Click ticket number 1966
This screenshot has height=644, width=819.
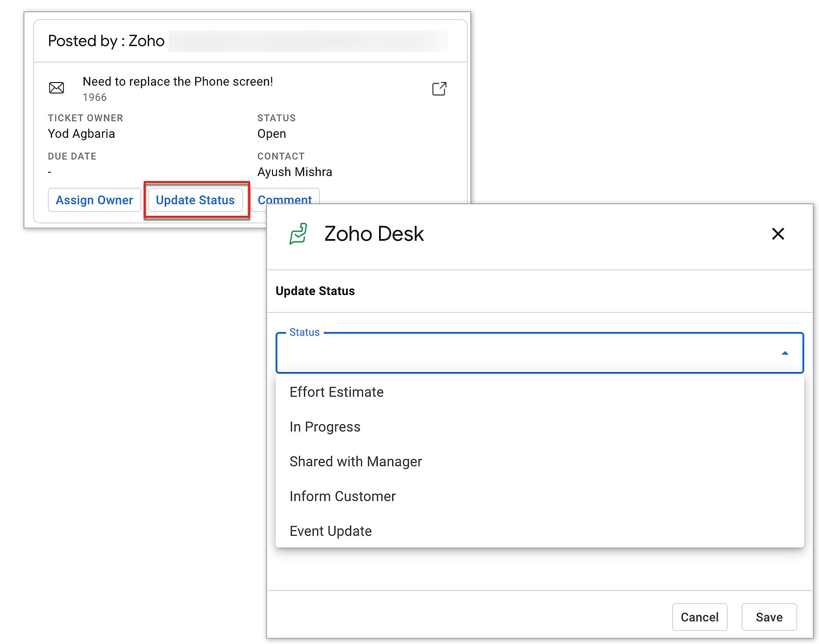(x=95, y=97)
